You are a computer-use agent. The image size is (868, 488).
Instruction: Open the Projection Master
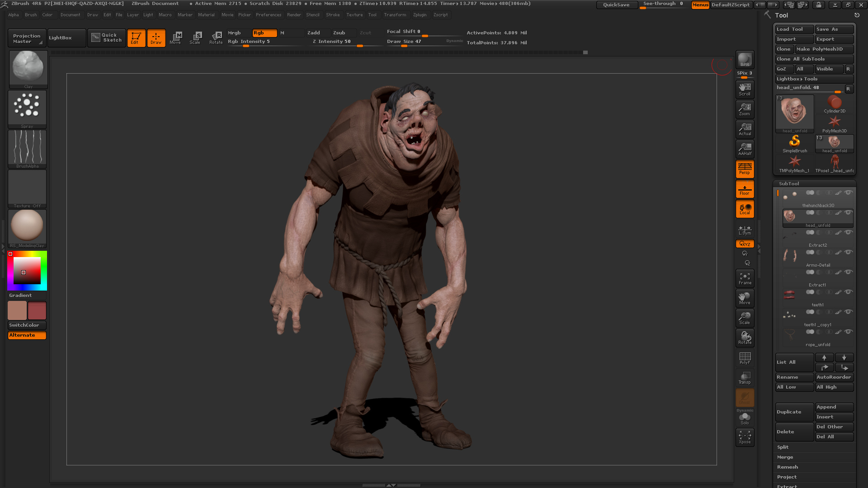click(x=27, y=38)
